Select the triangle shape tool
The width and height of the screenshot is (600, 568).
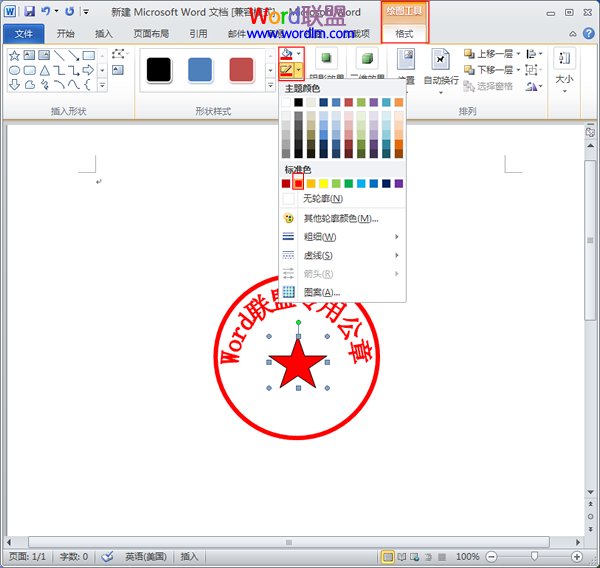coord(45,70)
